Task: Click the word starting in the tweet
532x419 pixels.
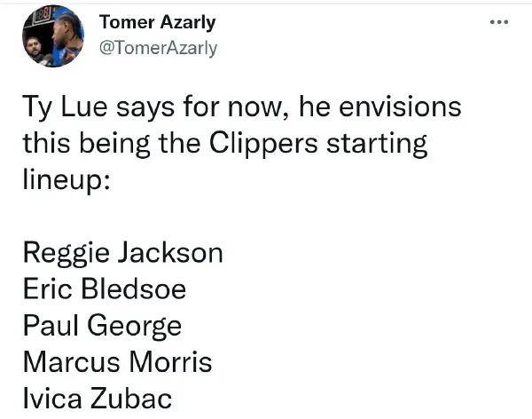Action: click(x=376, y=144)
